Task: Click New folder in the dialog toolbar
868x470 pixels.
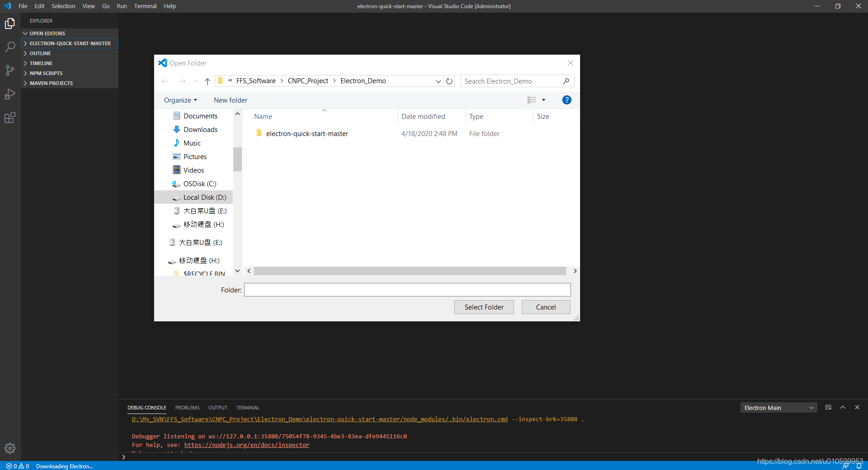Action: point(231,100)
